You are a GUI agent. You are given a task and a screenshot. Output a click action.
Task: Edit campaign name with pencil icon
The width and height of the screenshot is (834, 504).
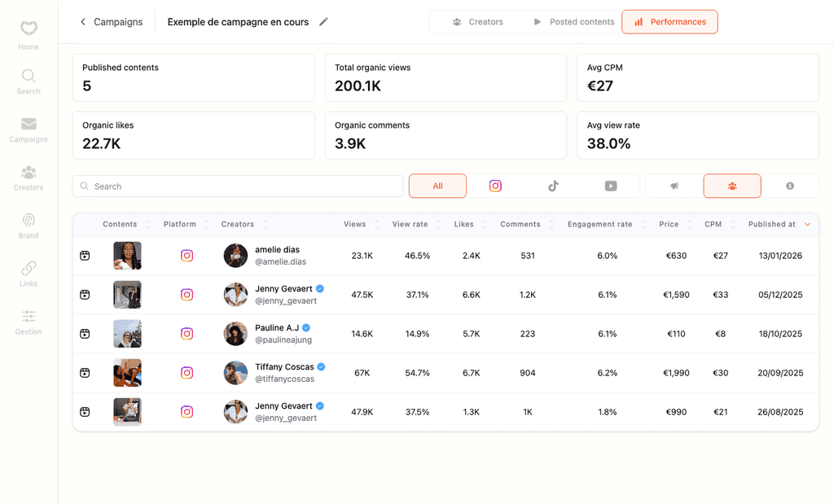(x=323, y=22)
